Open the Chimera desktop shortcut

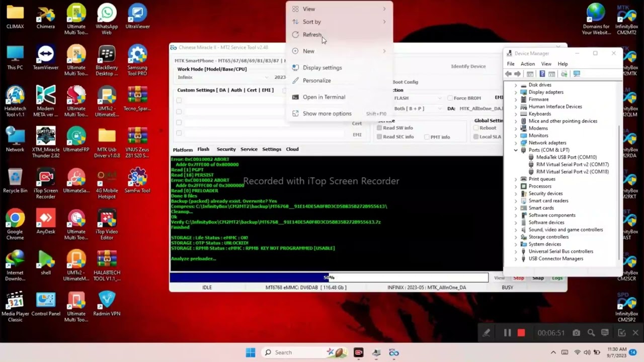pyautogui.click(x=45, y=17)
